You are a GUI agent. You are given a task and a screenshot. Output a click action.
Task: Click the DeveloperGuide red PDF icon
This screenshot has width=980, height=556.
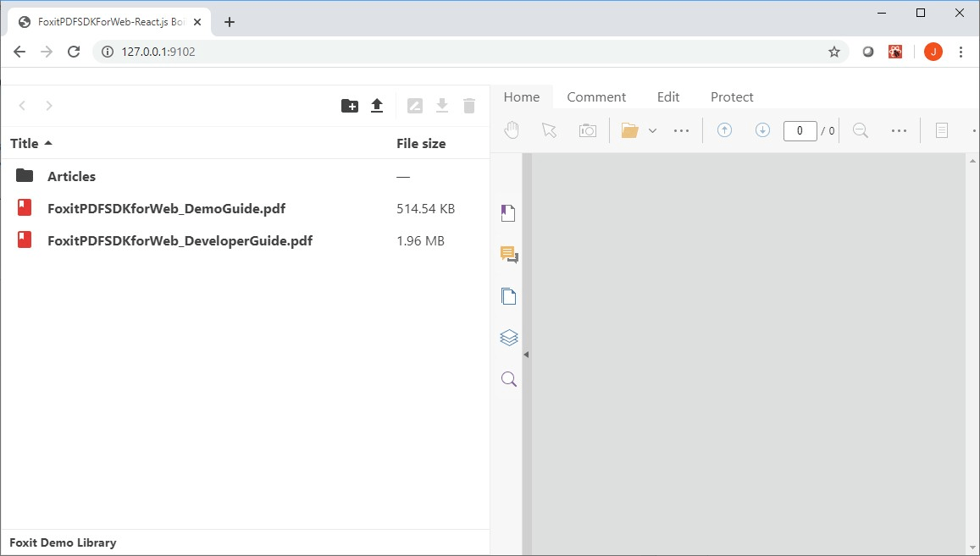pos(25,239)
